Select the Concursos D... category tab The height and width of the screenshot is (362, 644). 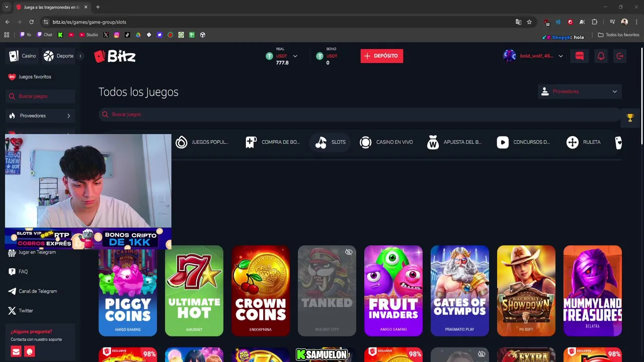pyautogui.click(x=523, y=142)
